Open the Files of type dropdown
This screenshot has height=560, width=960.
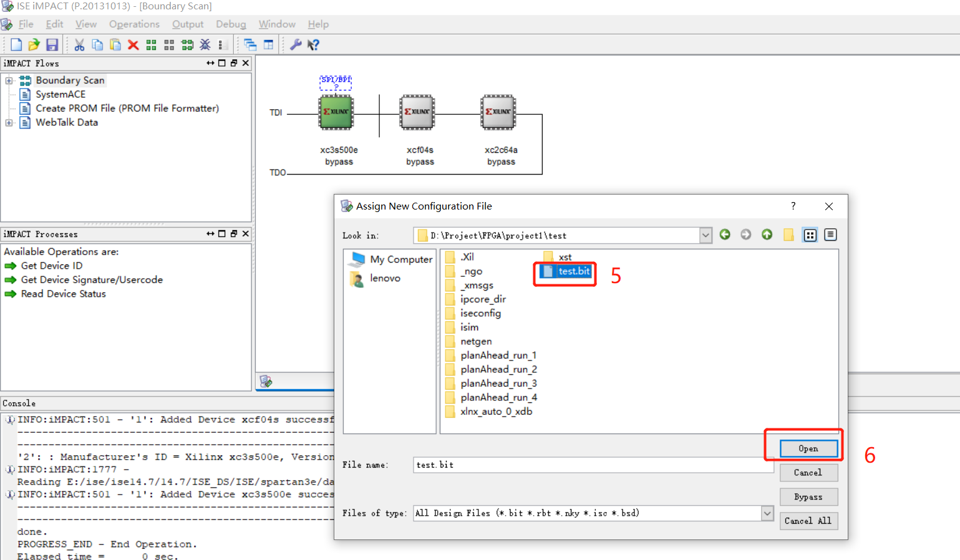[x=767, y=513]
